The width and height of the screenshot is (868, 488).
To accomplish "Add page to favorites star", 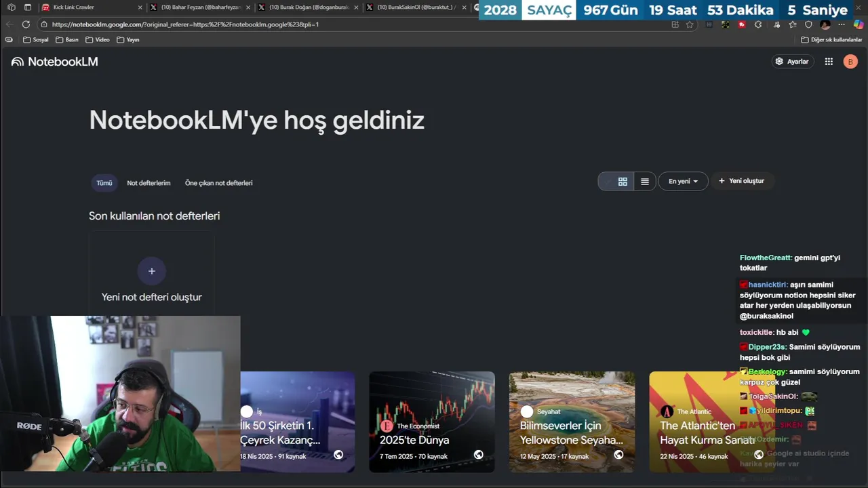I will click(x=690, y=24).
